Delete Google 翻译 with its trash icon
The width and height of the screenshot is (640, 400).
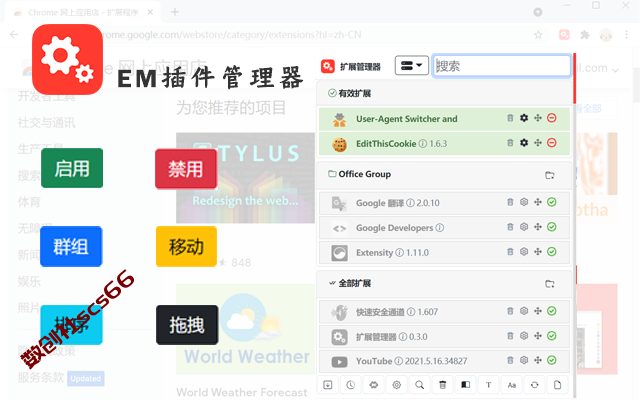coord(510,202)
